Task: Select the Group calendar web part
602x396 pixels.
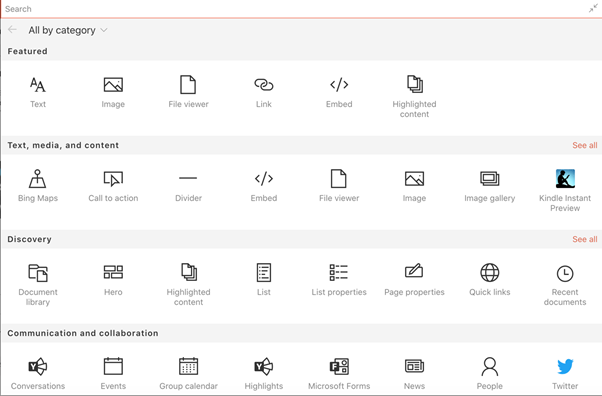Action: coord(188,374)
